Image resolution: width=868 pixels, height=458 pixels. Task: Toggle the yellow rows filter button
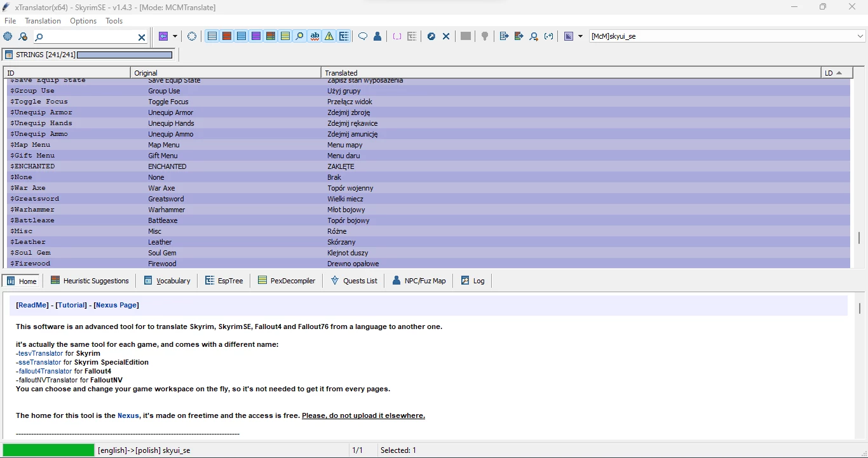tap(285, 36)
